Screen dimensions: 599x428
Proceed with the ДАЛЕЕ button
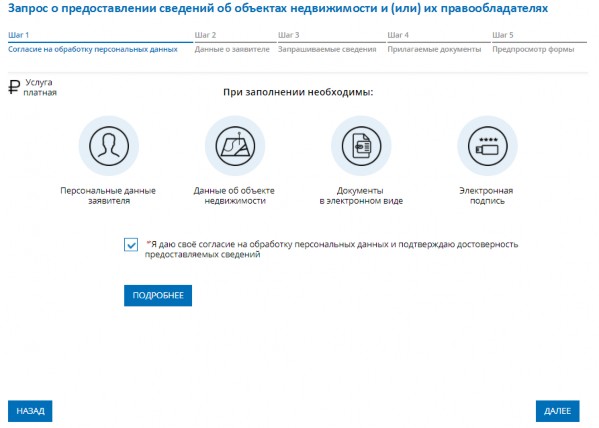[557, 411]
